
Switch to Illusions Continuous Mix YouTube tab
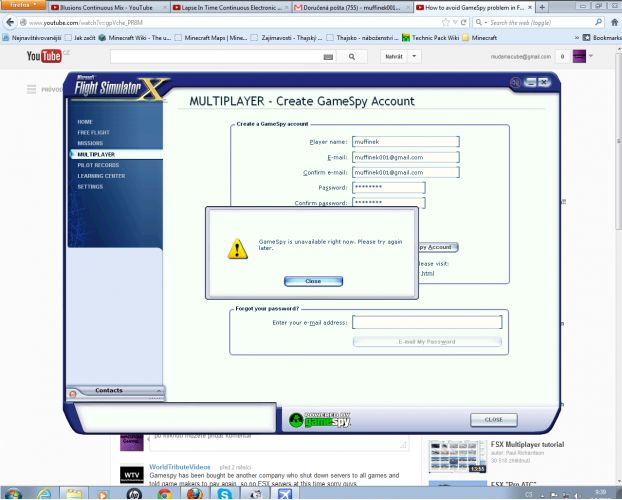tap(107, 7)
